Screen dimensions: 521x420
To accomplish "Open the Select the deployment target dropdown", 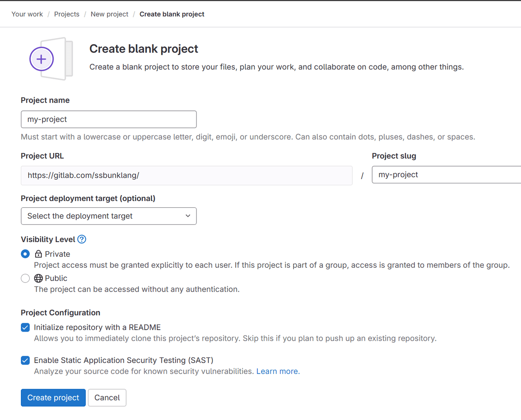I will tap(109, 216).
